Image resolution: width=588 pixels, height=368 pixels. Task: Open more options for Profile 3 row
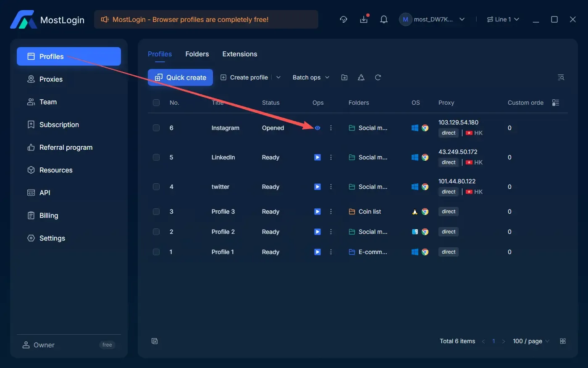tap(331, 212)
